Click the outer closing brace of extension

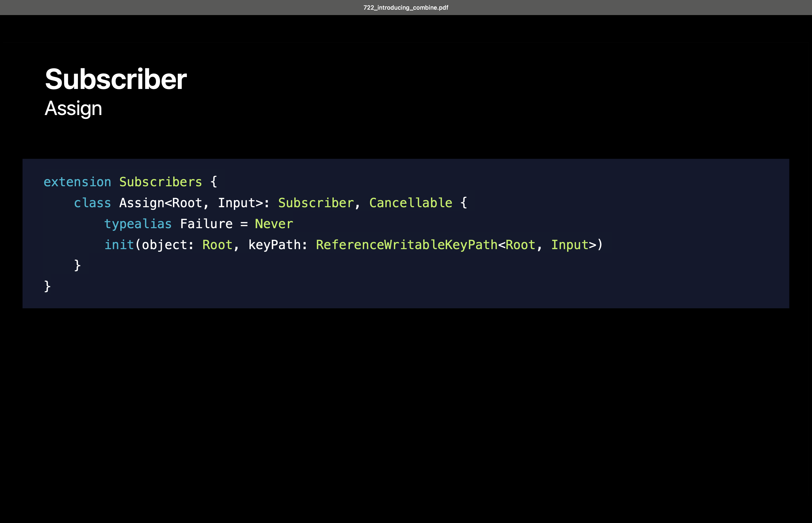click(47, 286)
